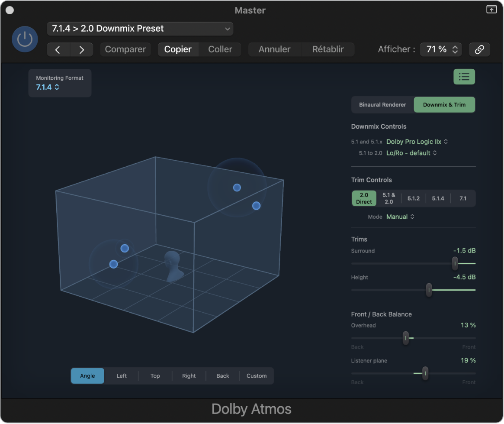Click the Rétablir button
The width and height of the screenshot is (504, 424).
click(328, 49)
